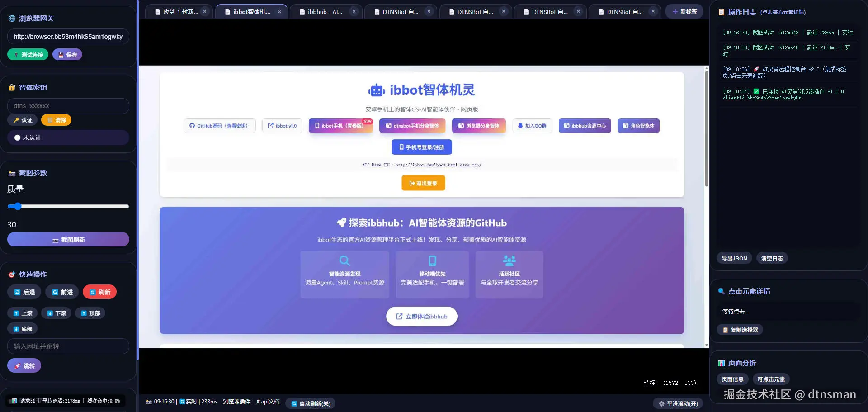Click the '[09:16:30] 截图成功' log entry

pyautogui.click(x=788, y=33)
